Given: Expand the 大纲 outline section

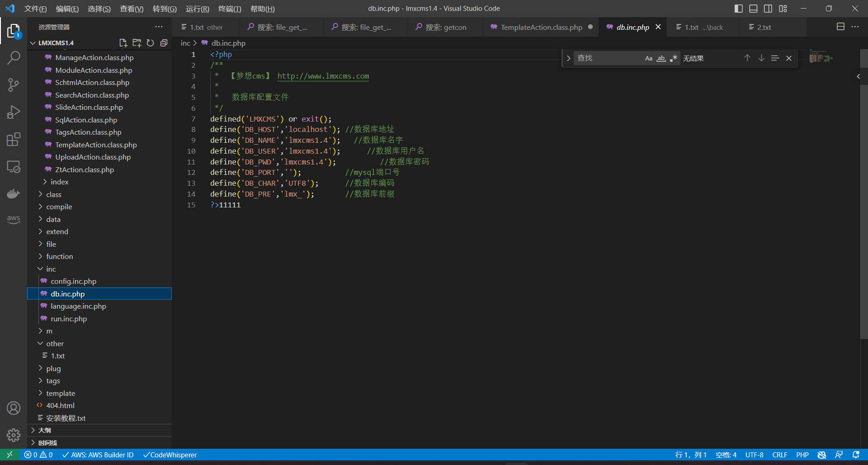Looking at the screenshot, I should coord(99,430).
